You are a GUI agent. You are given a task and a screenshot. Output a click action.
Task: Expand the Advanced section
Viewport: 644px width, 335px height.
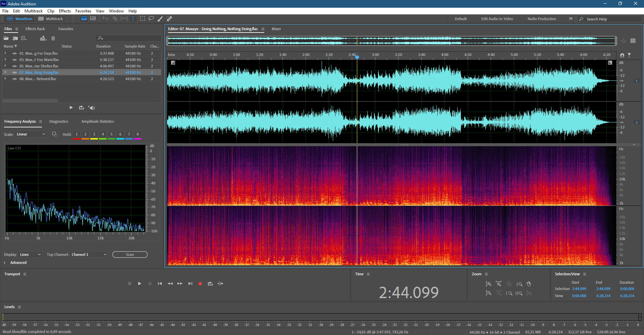(x=5, y=263)
